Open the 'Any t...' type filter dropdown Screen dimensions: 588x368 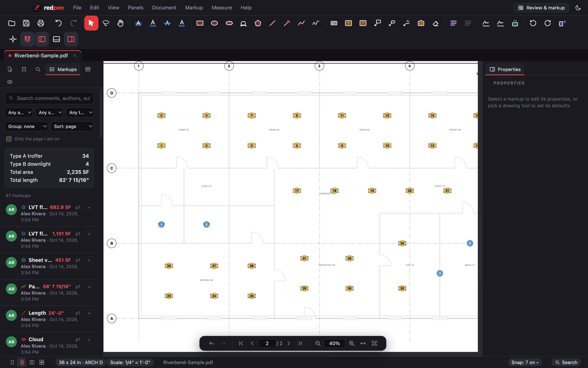click(80, 113)
